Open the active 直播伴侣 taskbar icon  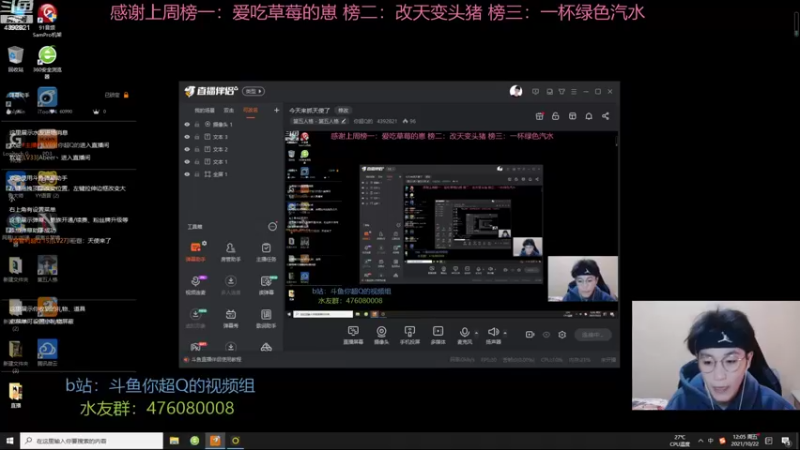[x=215, y=441]
